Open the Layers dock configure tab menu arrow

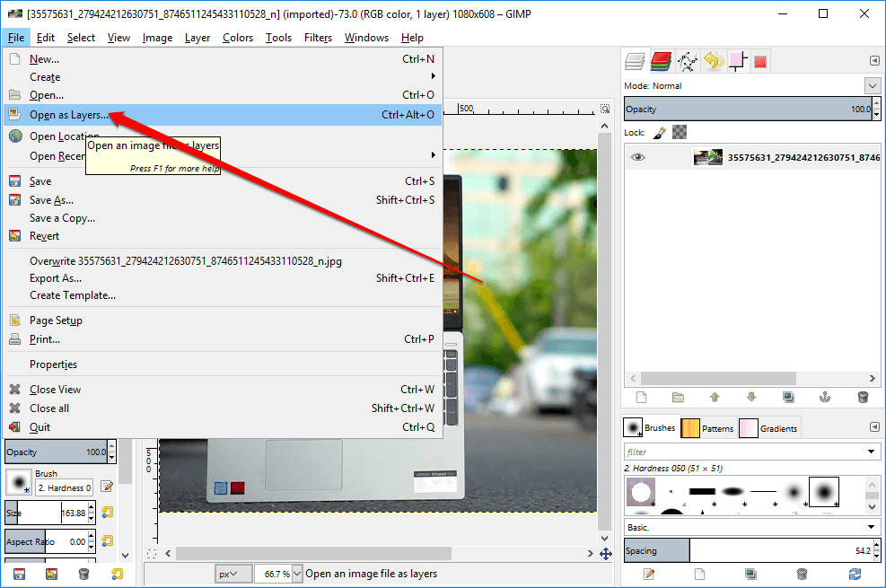[x=874, y=60]
